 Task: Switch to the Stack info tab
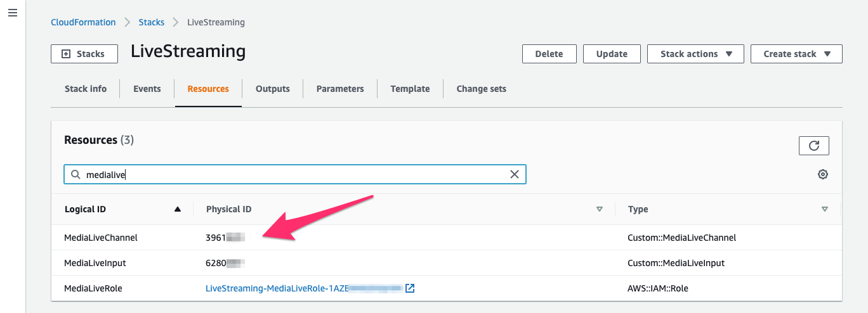tap(86, 89)
